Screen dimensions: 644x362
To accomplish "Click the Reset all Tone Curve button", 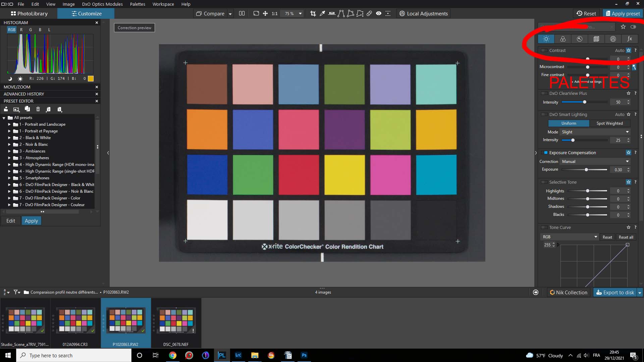I will point(626,237).
